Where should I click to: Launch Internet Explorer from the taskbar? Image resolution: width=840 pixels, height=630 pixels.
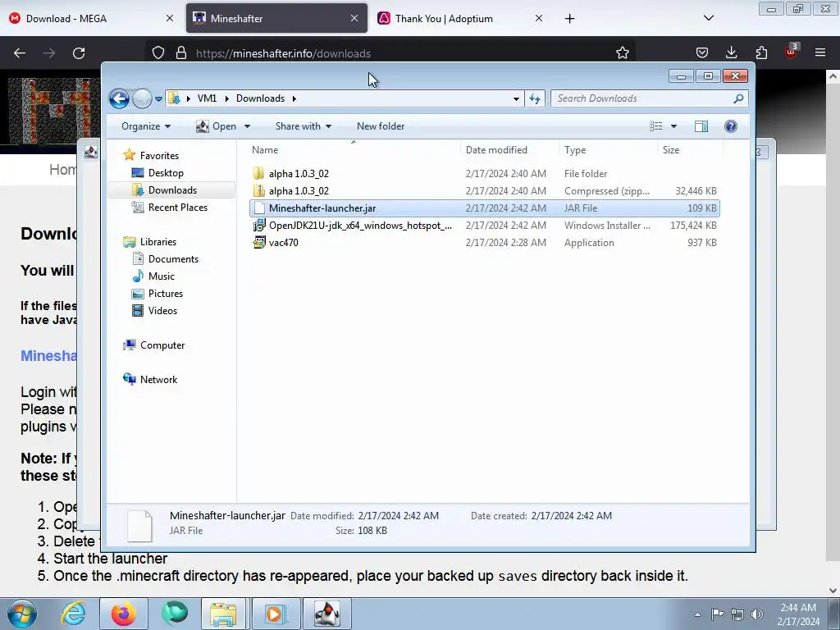tap(73, 614)
